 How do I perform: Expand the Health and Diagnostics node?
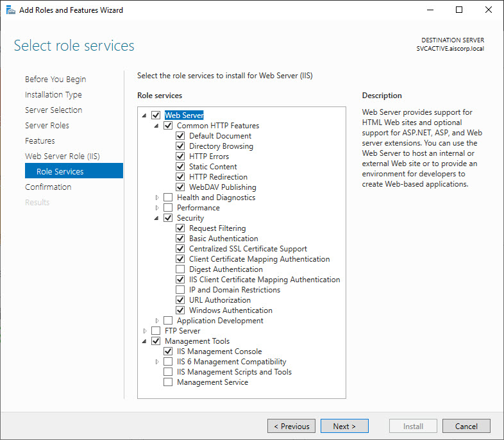click(157, 198)
